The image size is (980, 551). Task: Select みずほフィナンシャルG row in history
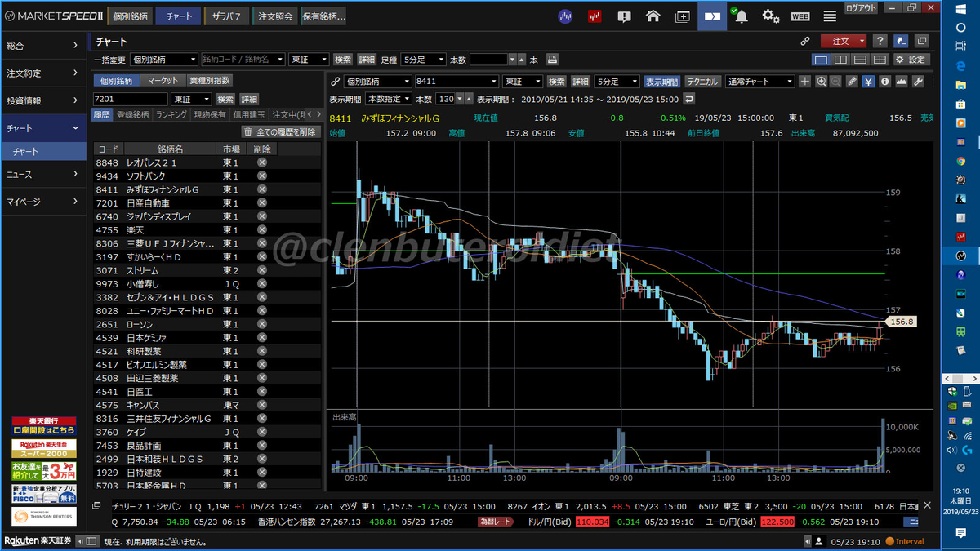tap(207, 189)
